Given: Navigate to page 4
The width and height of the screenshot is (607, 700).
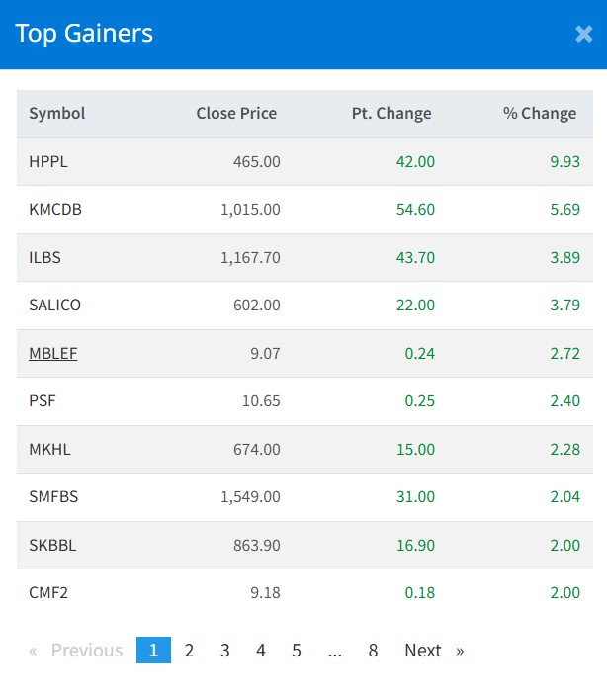Looking at the screenshot, I should pos(261,651).
